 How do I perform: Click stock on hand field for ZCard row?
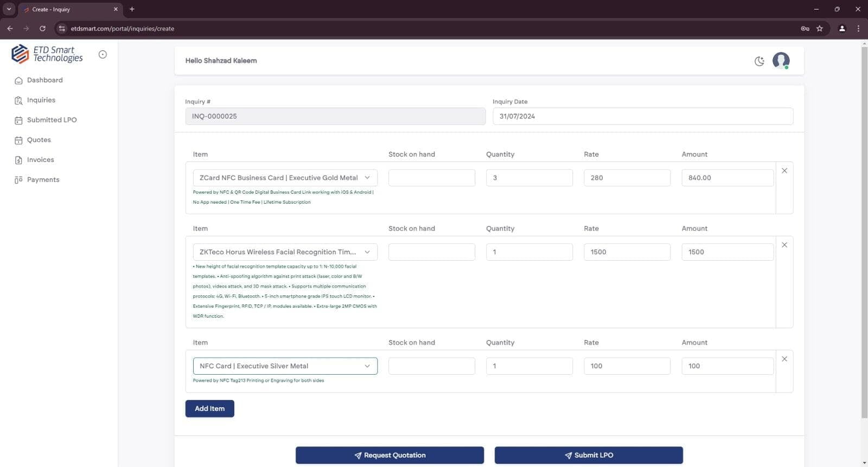pos(432,178)
